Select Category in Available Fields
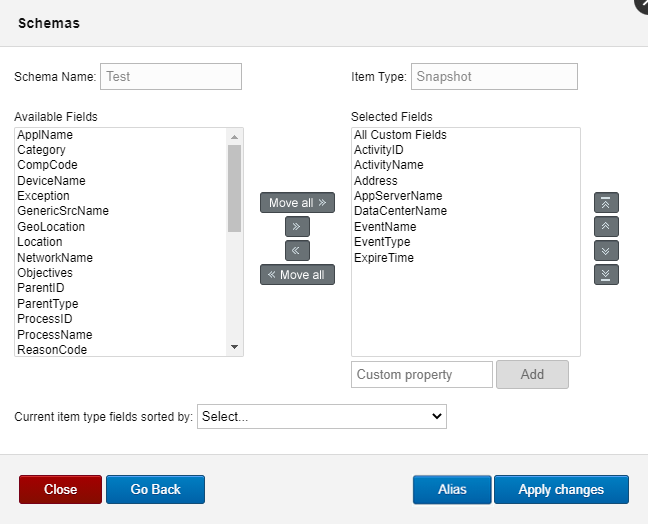Viewport: 648px width, 524px height. click(x=41, y=150)
